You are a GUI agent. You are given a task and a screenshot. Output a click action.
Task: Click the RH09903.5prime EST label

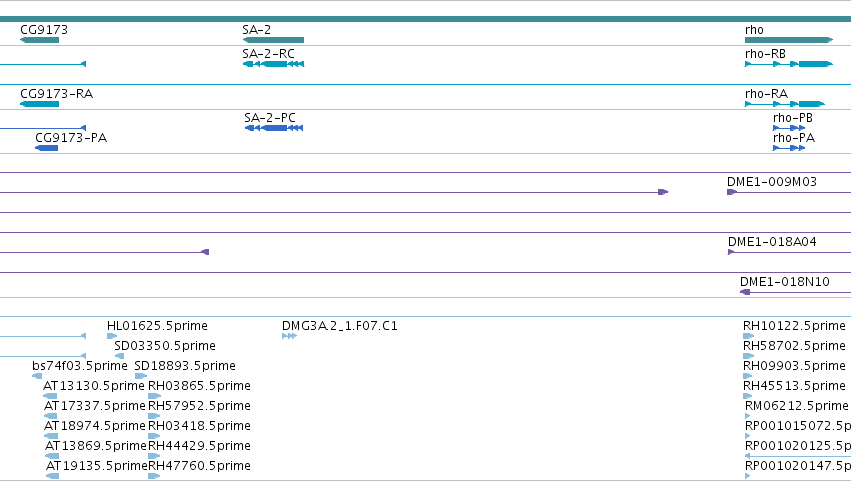coord(794,366)
